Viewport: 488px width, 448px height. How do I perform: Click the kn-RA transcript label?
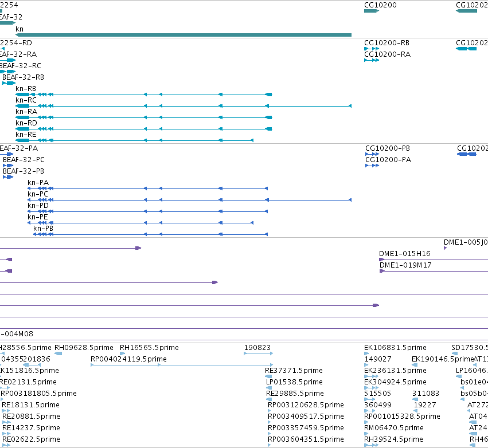pyautogui.click(x=26, y=112)
